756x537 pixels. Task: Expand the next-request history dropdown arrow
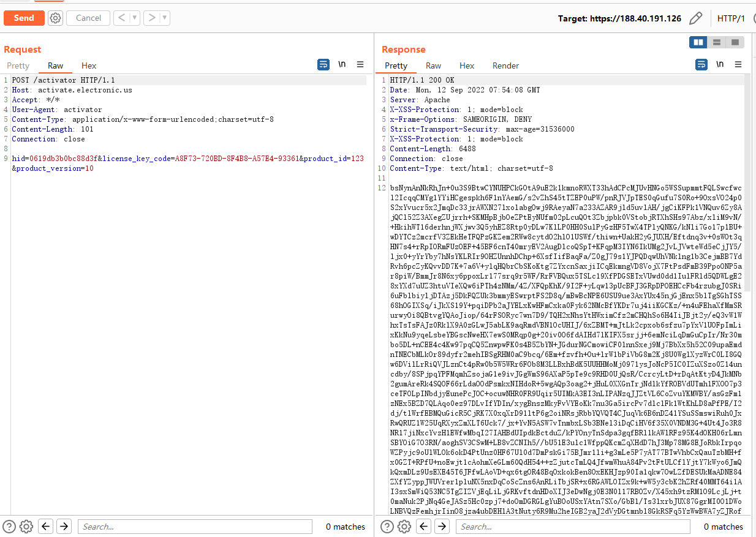pos(164,18)
